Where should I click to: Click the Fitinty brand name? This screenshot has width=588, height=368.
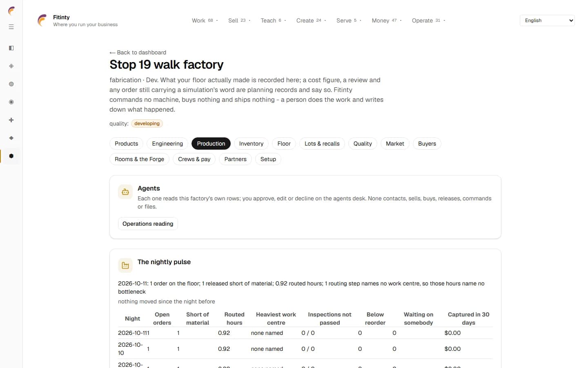click(x=61, y=17)
